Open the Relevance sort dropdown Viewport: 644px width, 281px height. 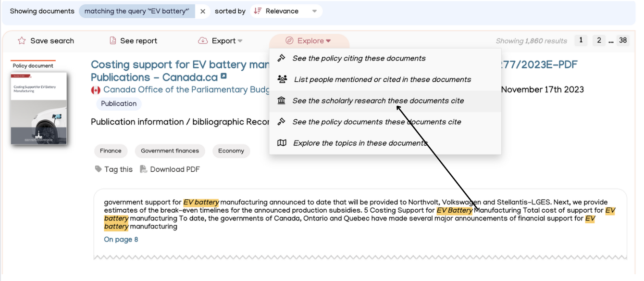point(286,11)
